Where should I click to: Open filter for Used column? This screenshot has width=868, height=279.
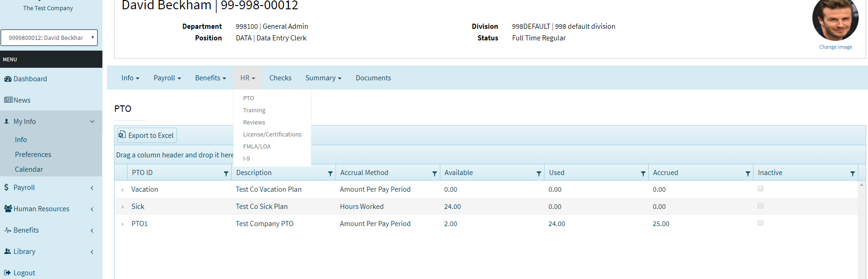tap(643, 173)
